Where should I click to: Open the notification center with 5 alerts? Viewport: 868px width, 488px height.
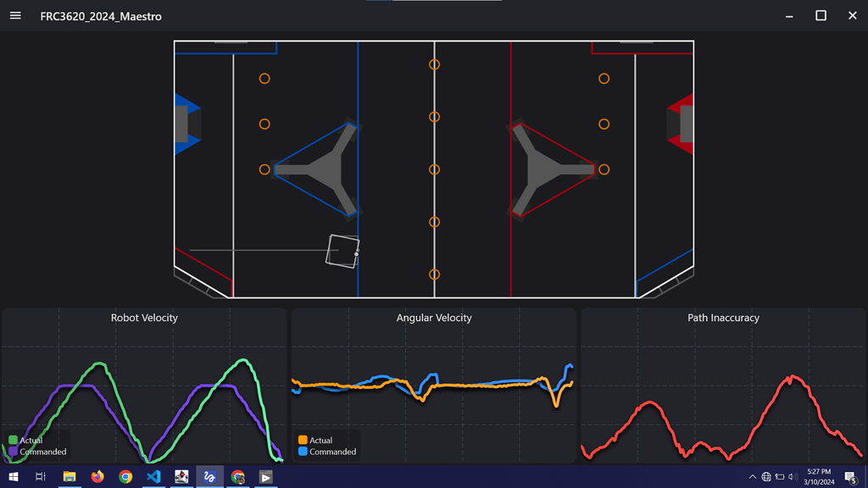(851, 476)
